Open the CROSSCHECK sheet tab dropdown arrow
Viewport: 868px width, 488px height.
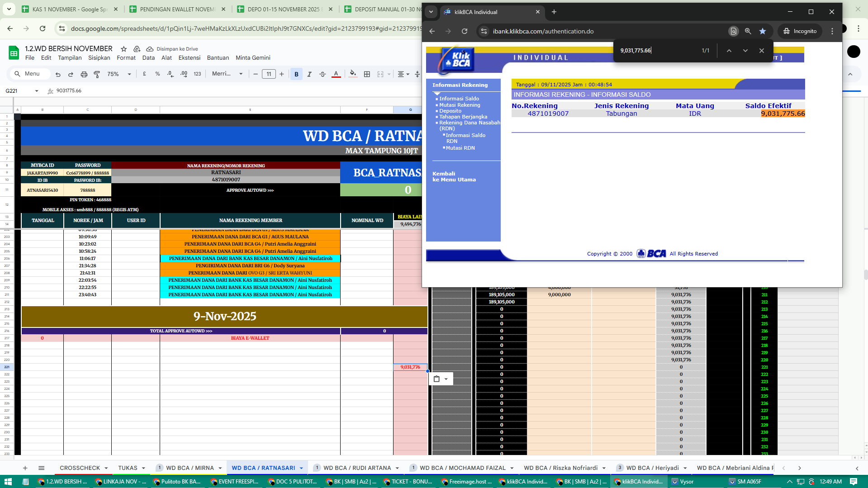click(106, 468)
